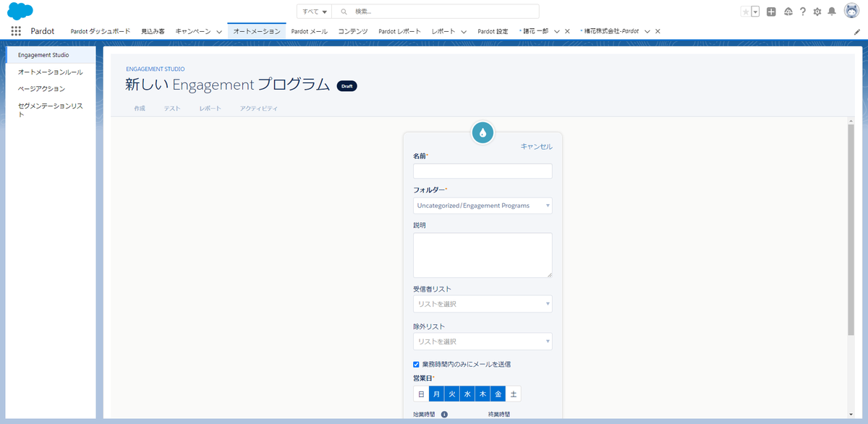
Task: Open the Salesforce guidance cloud icon
Action: click(x=788, y=12)
